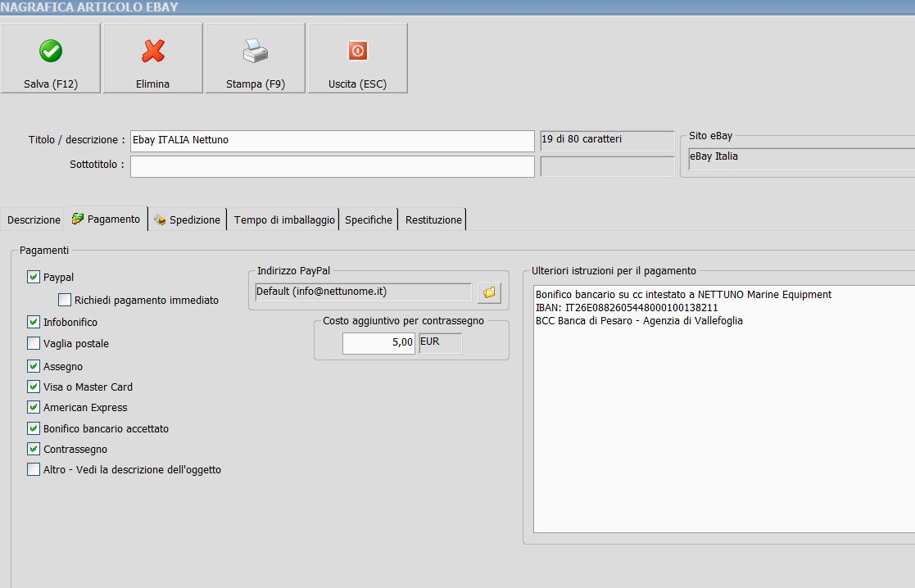Open the Restituzione tab
The width and height of the screenshot is (915, 588).
433,220
